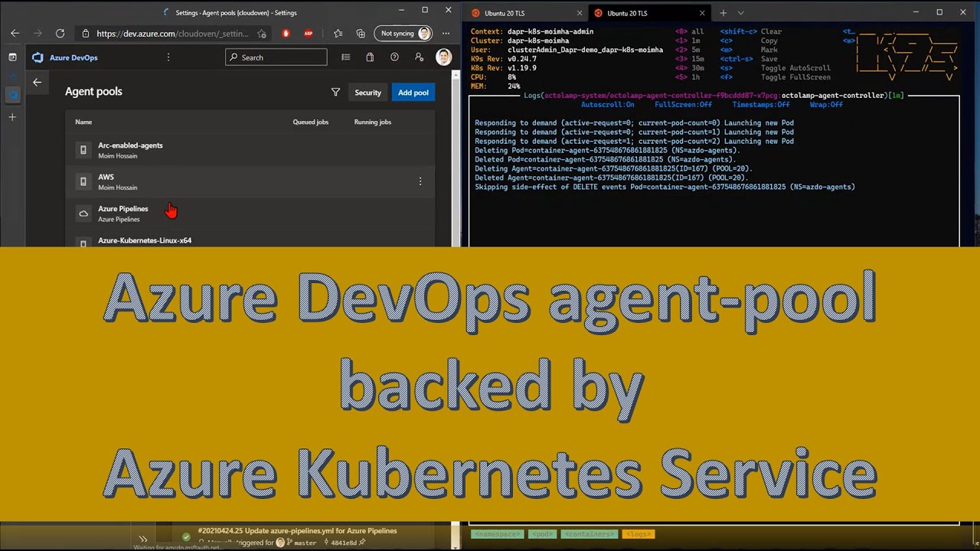Click the Arc-enabled-agents pool icon
Viewport: 980px width, 551px height.
[83, 150]
